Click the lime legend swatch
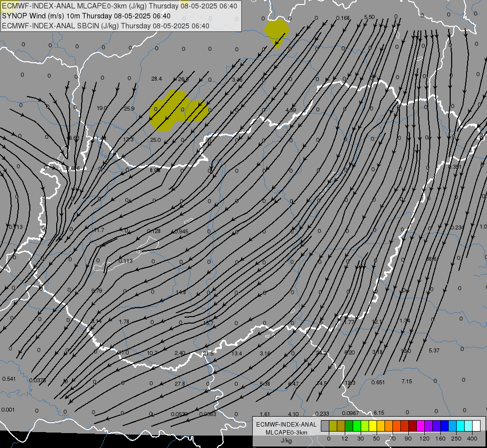The image size is (487, 448). 365,426
